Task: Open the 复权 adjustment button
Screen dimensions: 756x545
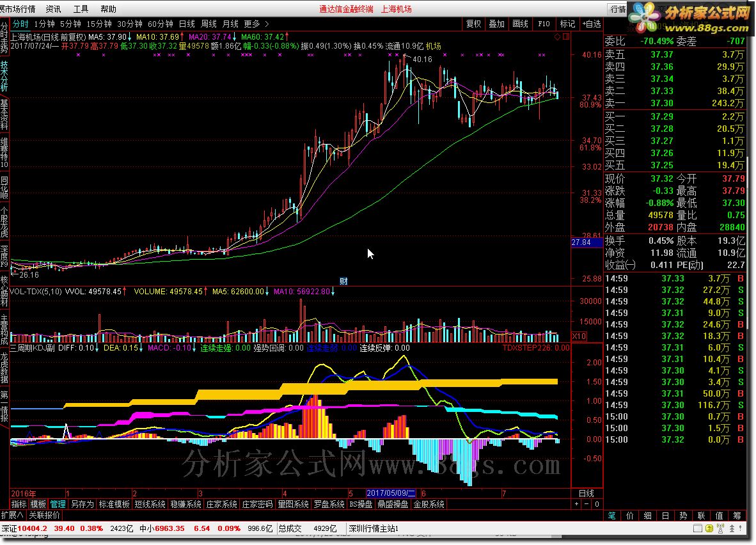Action: [x=473, y=24]
